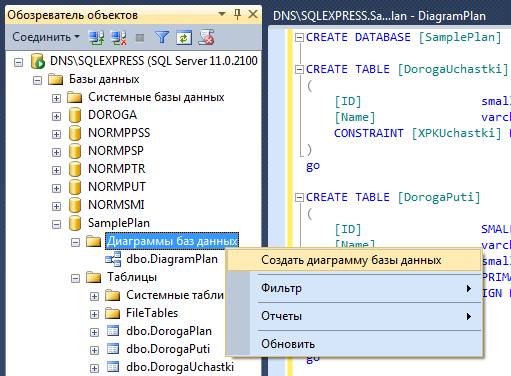Viewport: 511px width, 376px height.
Task: Click the script with red cross icon
Action: pyautogui.click(x=206, y=37)
